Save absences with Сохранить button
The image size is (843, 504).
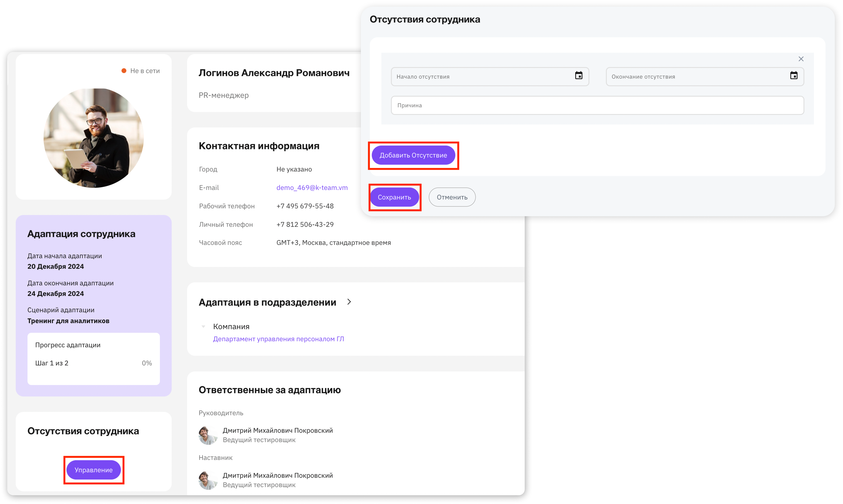[x=394, y=197]
